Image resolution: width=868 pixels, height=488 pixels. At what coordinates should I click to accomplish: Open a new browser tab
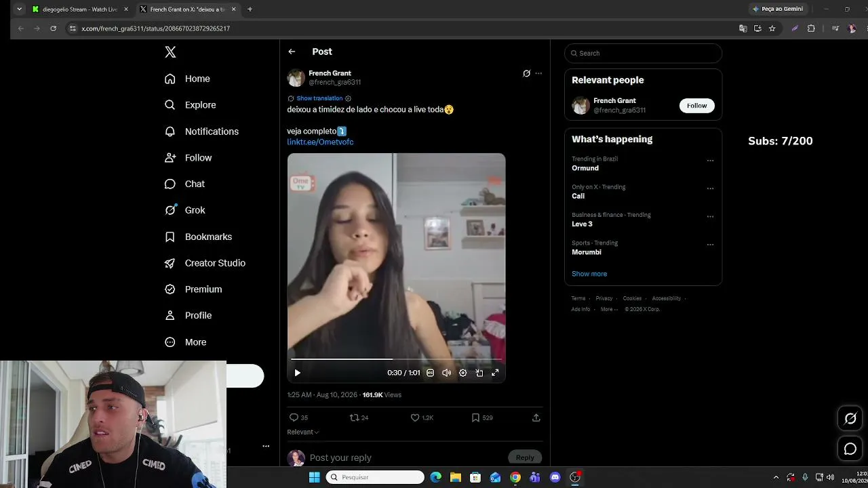tap(250, 9)
